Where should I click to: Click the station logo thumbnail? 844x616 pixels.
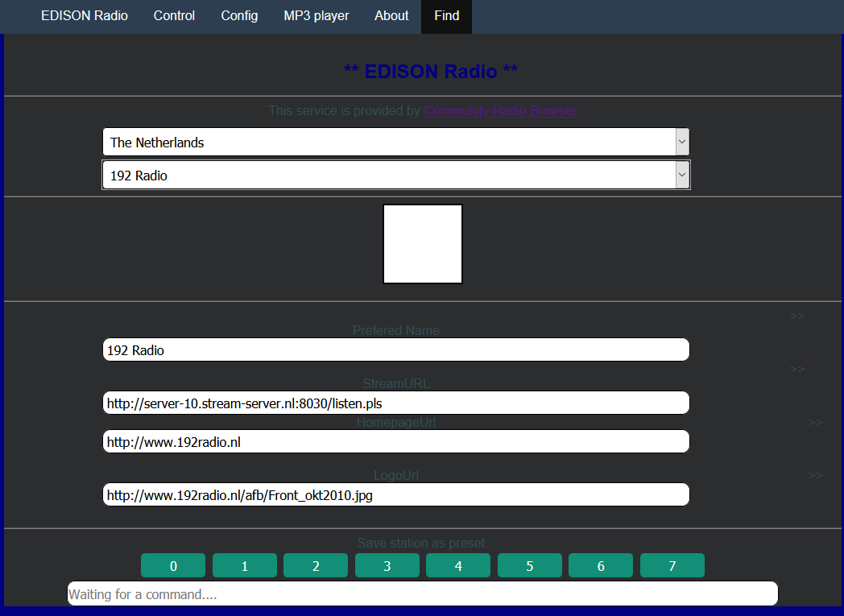coord(423,244)
